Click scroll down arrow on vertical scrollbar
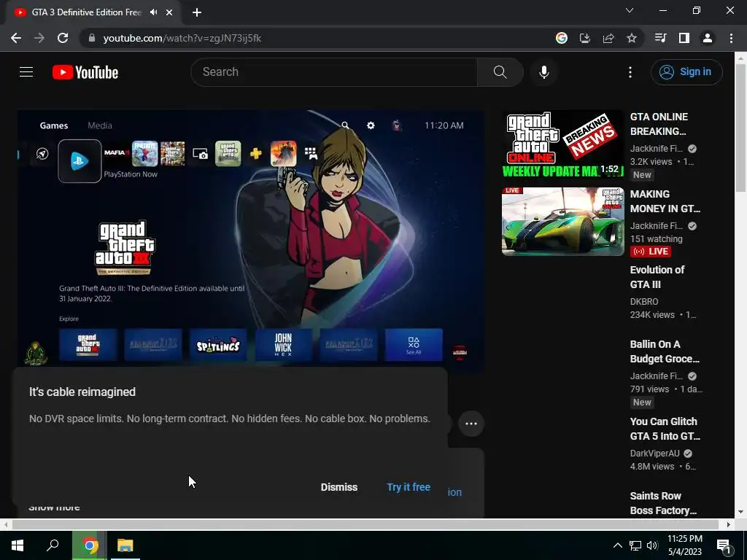The image size is (747, 560). (740, 512)
